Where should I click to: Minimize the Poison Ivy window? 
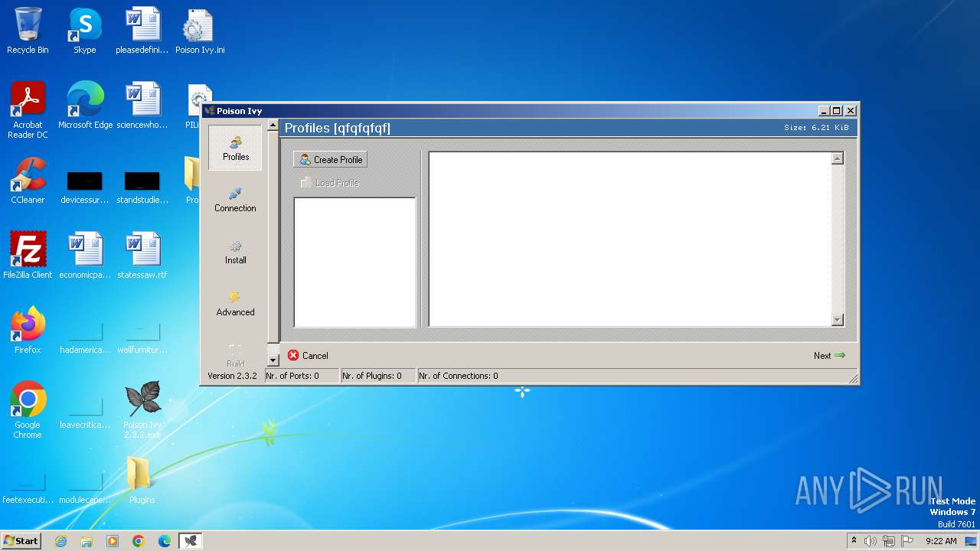point(824,111)
